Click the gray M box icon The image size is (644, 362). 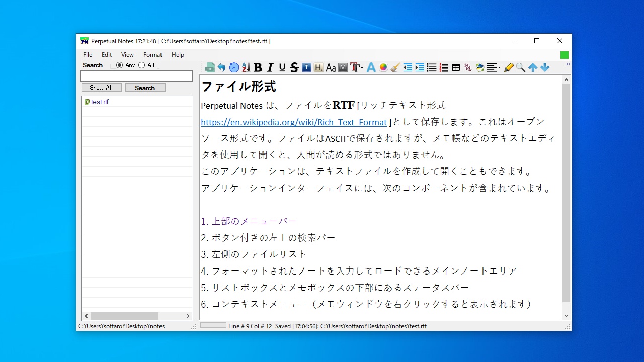tap(343, 67)
